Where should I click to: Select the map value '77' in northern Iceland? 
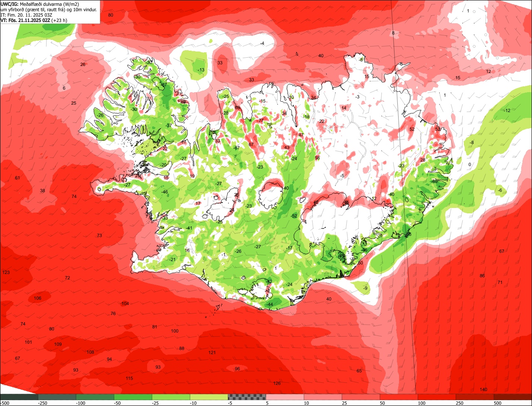[261, 120]
